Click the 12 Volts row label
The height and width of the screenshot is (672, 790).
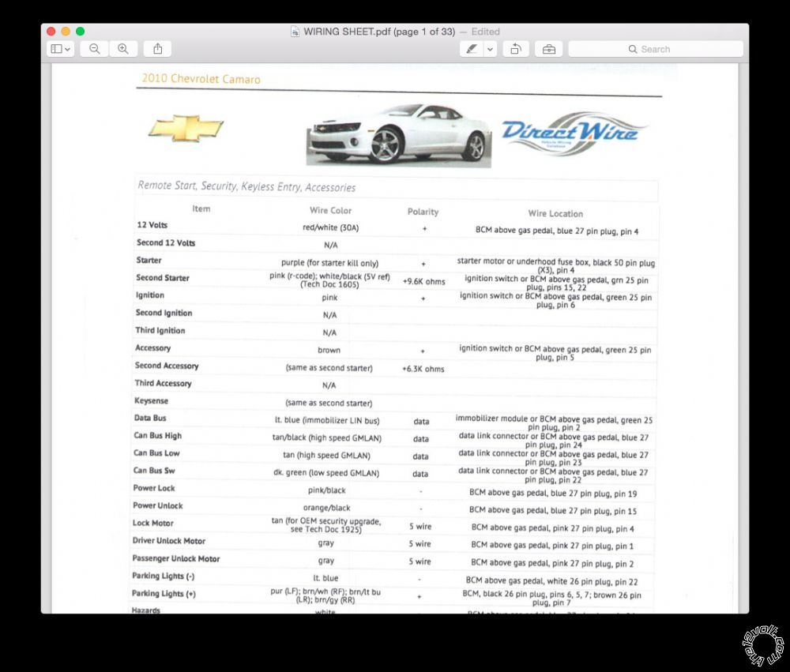(152, 225)
